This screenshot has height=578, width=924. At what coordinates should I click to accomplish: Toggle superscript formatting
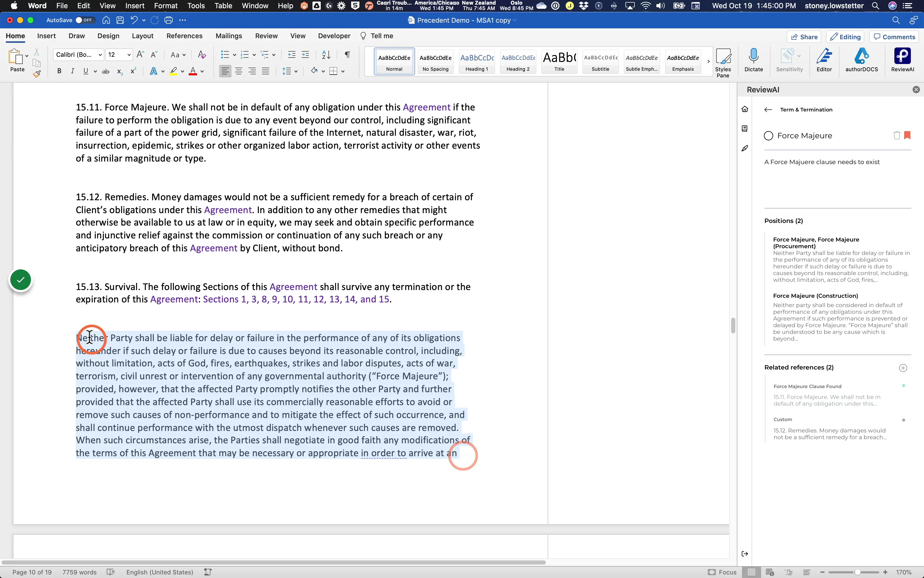133,71
